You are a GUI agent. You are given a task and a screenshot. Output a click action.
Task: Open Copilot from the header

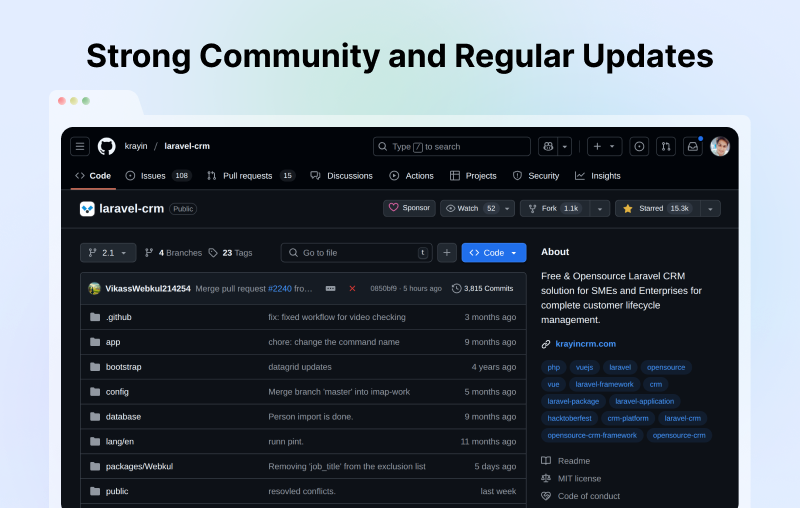pos(547,146)
